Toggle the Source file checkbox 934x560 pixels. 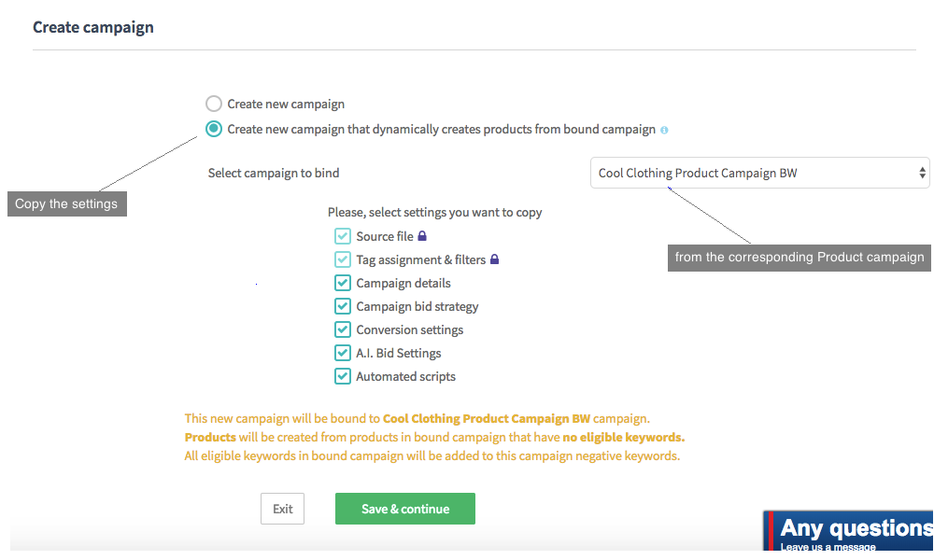click(343, 236)
